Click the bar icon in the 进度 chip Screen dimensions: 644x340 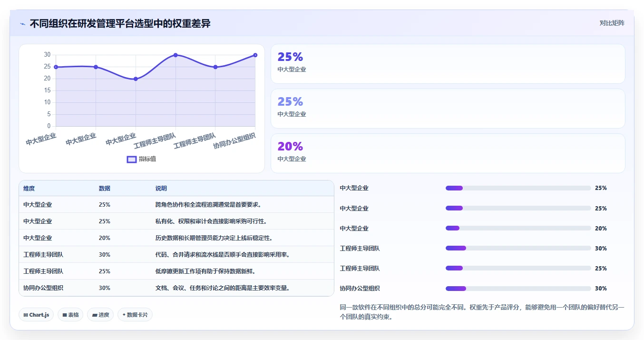point(94,315)
